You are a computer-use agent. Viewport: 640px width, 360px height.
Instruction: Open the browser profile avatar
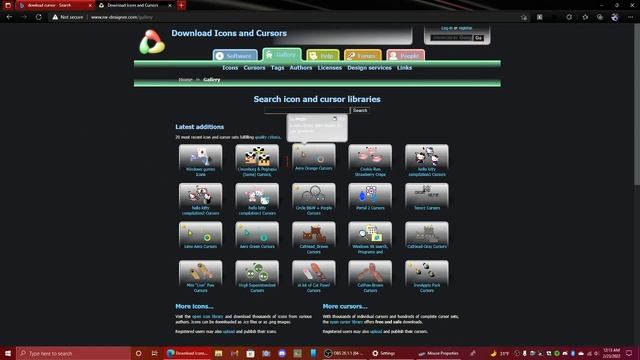click(615, 17)
